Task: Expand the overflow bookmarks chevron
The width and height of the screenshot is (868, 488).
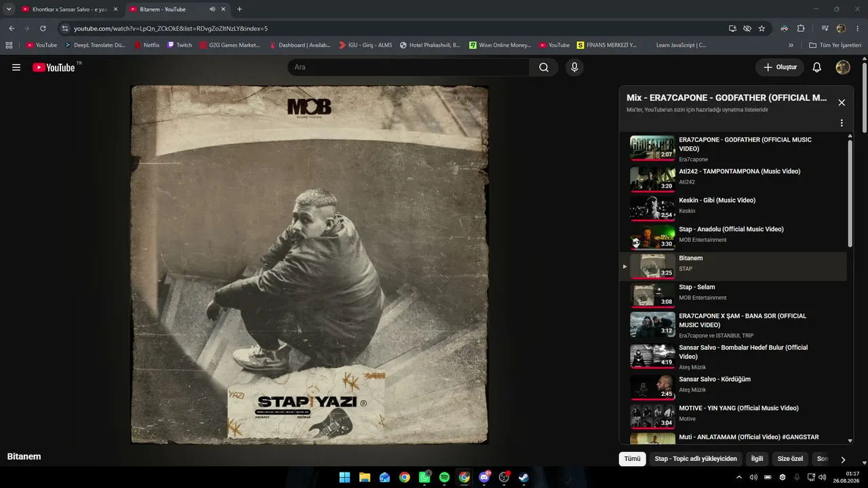Action: (791, 45)
